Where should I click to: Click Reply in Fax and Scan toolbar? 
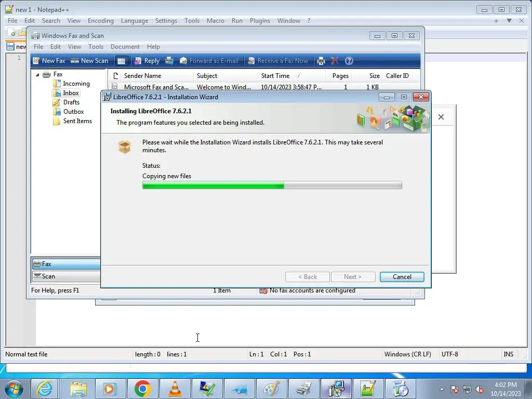pos(147,61)
